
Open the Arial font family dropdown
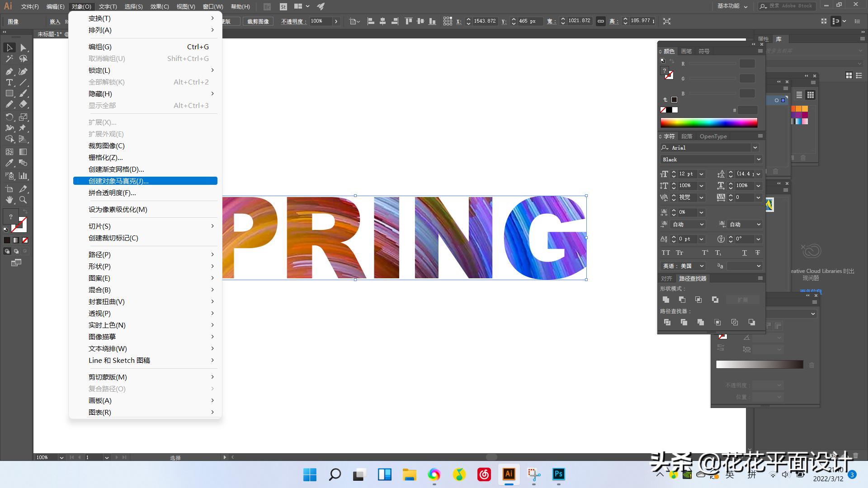click(755, 148)
